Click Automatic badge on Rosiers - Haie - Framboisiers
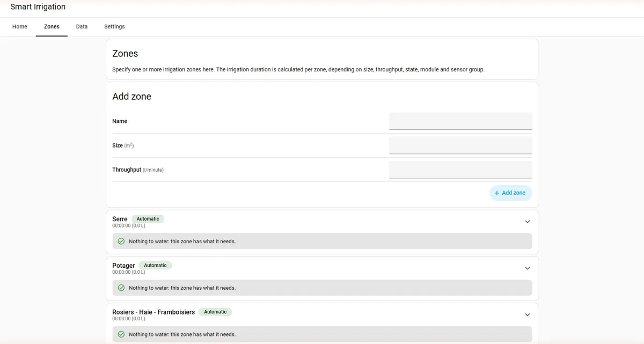 (x=215, y=312)
